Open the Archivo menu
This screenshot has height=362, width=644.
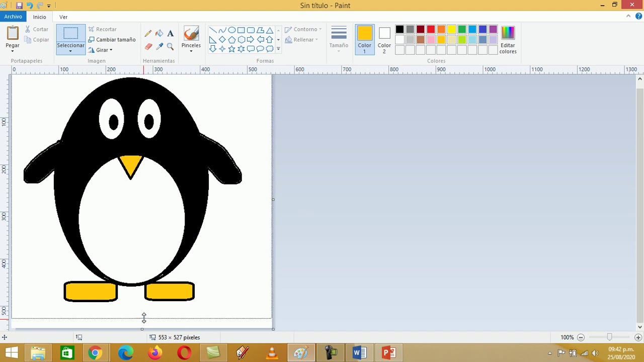click(x=13, y=17)
